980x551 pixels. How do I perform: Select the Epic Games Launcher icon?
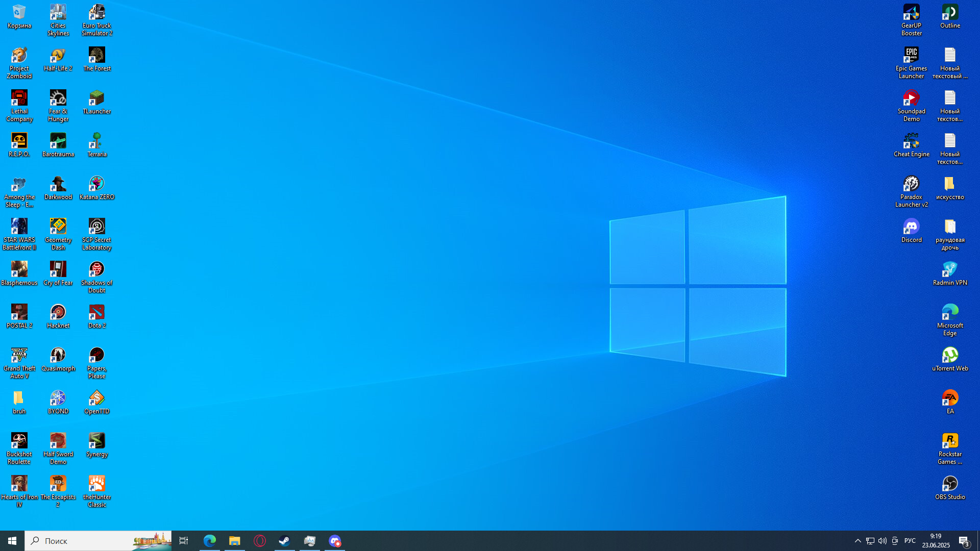(912, 63)
